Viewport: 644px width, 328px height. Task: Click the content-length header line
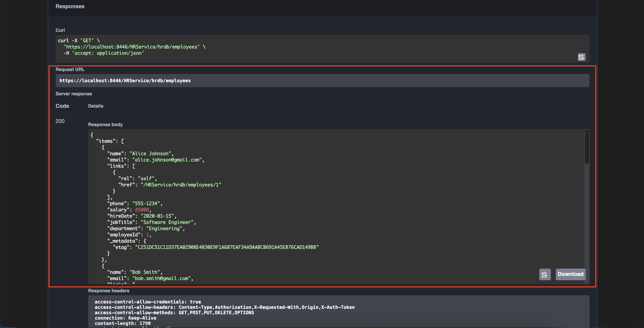(123, 323)
